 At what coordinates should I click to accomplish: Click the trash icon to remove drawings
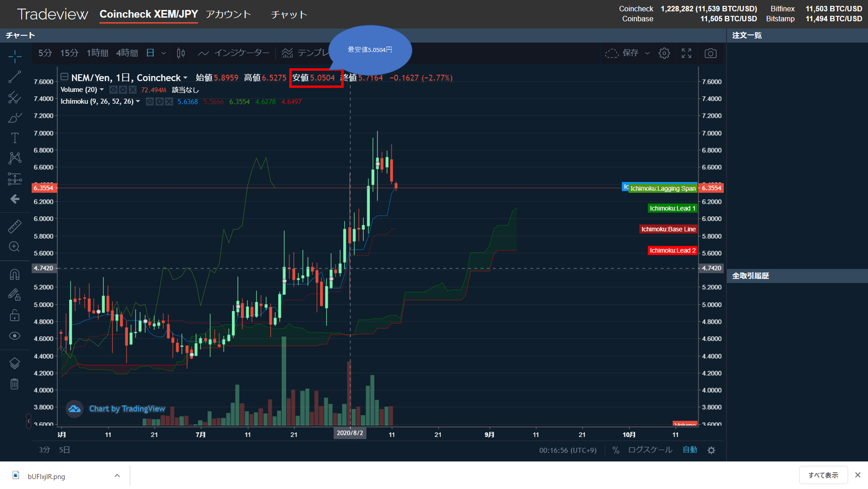click(14, 384)
